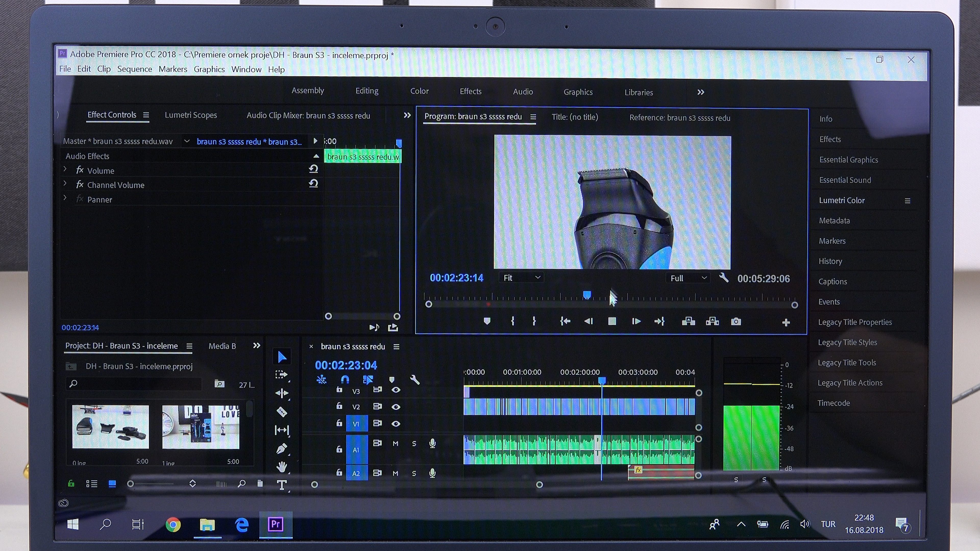Mute the A2 audio track
This screenshot has width=980, height=551.
(x=396, y=473)
